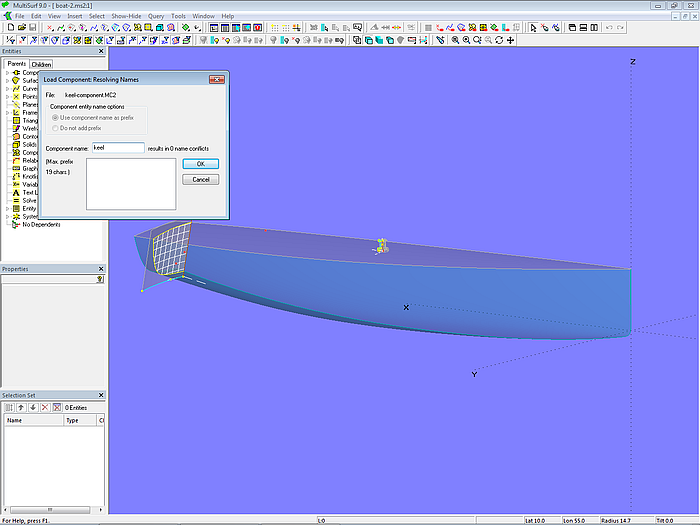Switch to the Children tab
Image resolution: width=700 pixels, height=525 pixels.
pos(41,64)
